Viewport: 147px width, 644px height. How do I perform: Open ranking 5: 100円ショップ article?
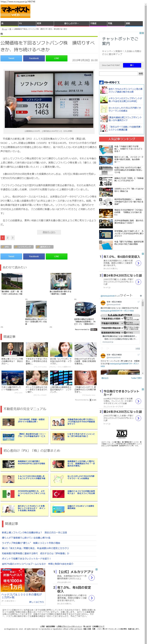pyautogui.click(x=129, y=190)
